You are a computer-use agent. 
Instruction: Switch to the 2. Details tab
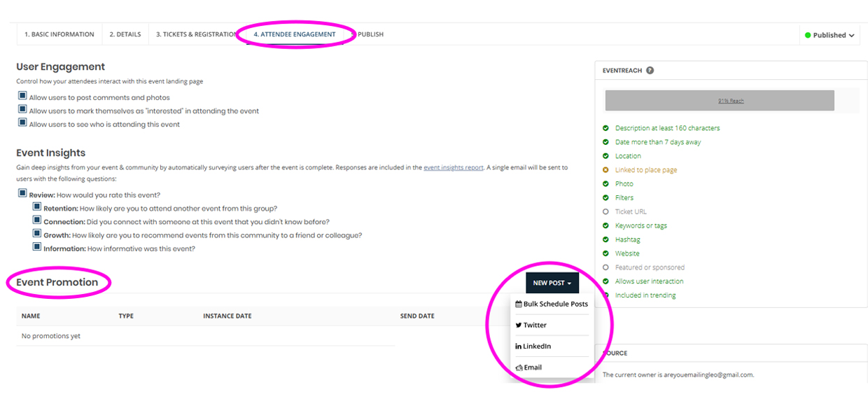(x=125, y=34)
